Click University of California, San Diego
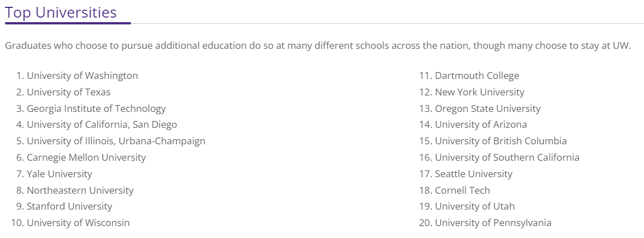Screen dimensions: 644x238 pyautogui.click(x=102, y=124)
